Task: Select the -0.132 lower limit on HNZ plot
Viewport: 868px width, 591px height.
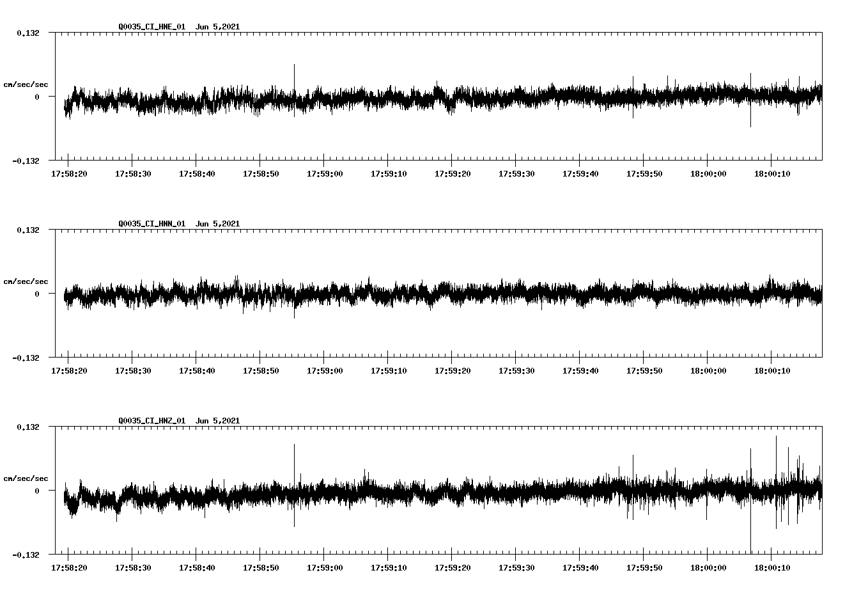Action: click(x=26, y=555)
